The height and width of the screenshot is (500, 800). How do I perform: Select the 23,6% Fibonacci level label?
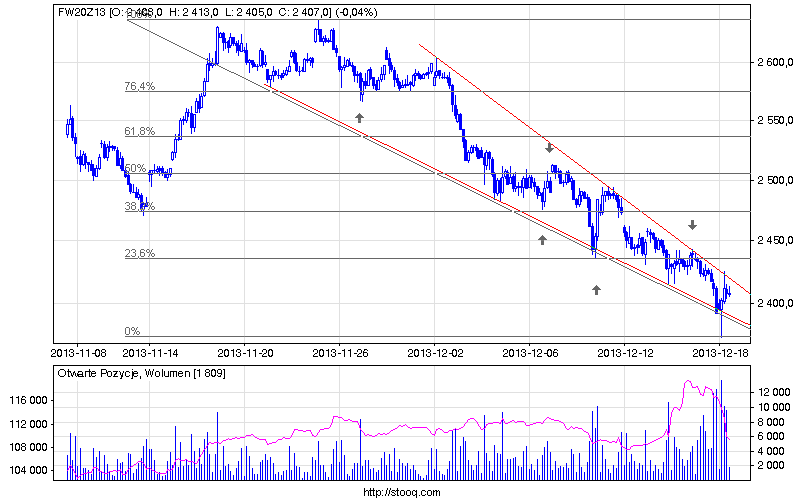point(140,253)
